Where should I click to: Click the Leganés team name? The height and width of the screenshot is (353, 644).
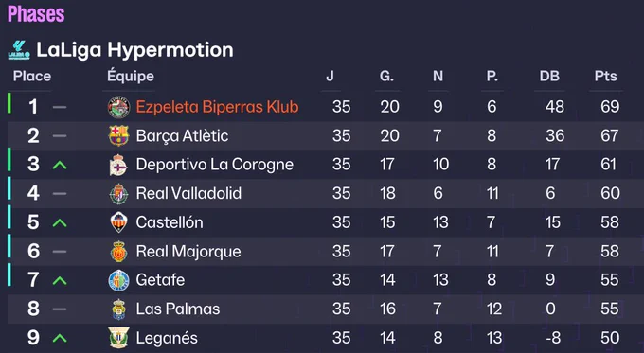167,338
